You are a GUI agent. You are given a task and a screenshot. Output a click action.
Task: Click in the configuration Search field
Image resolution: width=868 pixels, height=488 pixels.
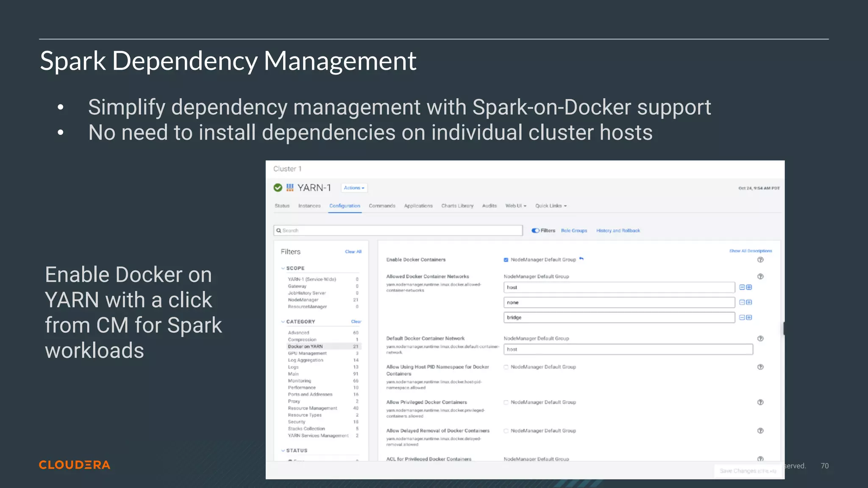[398, 230]
